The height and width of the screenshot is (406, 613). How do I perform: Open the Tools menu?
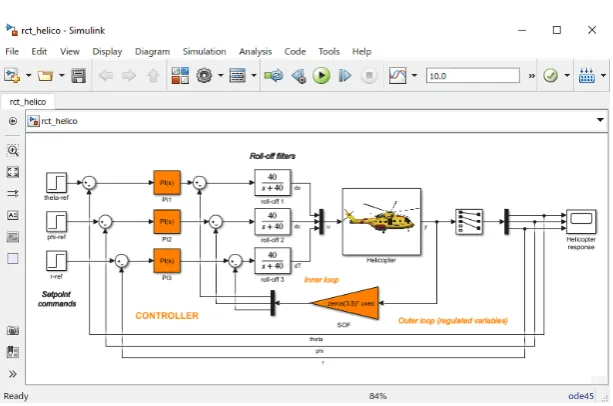329,52
